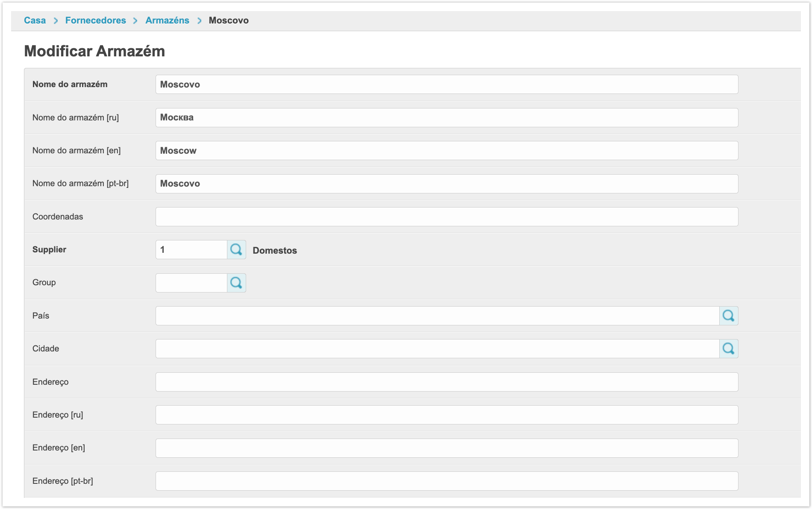The image size is (812, 509).
Task: Open the Cidade lookup magnifier icon
Action: click(x=729, y=349)
